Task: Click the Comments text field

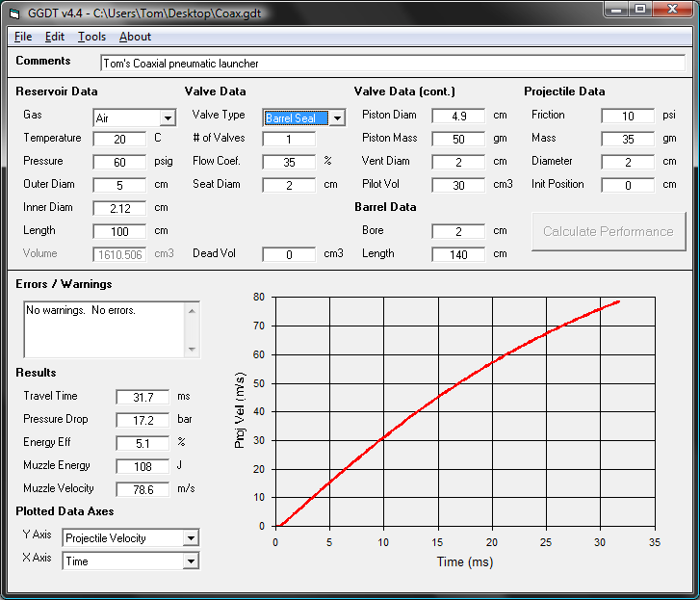Action: click(x=391, y=63)
